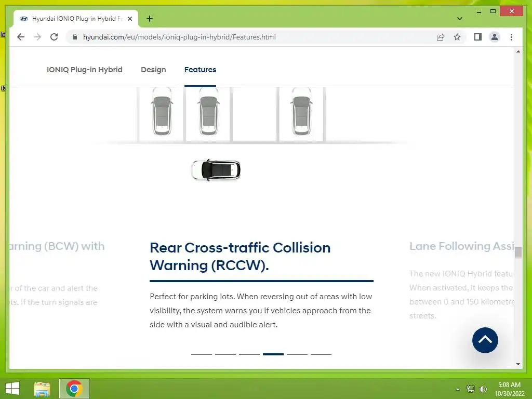Image resolution: width=532 pixels, height=399 pixels.
Task: Show the Lane Following Assist slide
Action: tap(461, 246)
